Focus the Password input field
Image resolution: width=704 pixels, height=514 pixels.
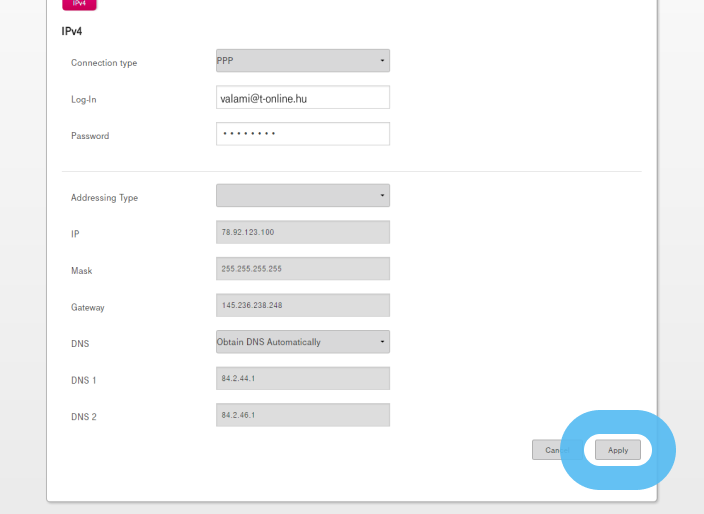click(302, 134)
